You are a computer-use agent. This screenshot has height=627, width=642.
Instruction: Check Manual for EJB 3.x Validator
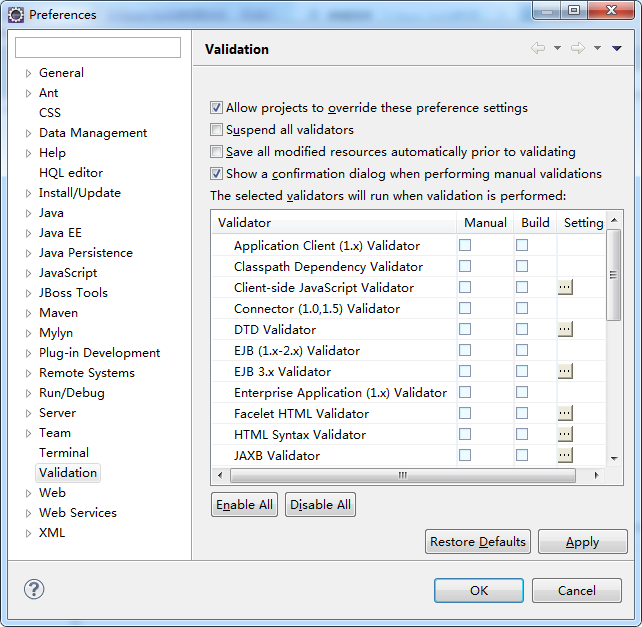tap(465, 371)
